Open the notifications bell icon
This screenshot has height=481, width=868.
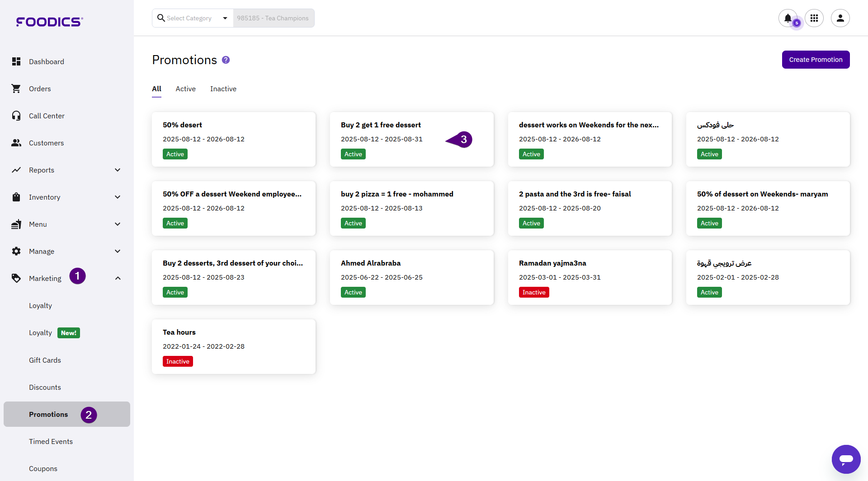click(788, 18)
